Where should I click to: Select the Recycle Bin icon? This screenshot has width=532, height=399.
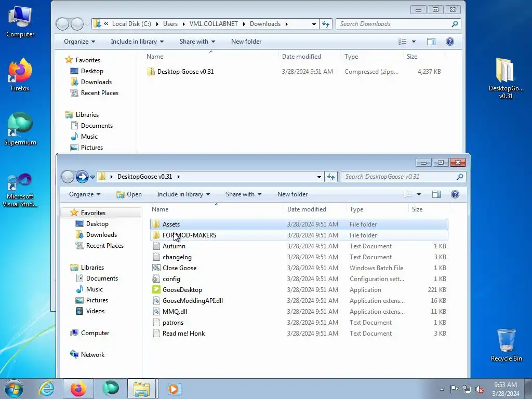506,345
